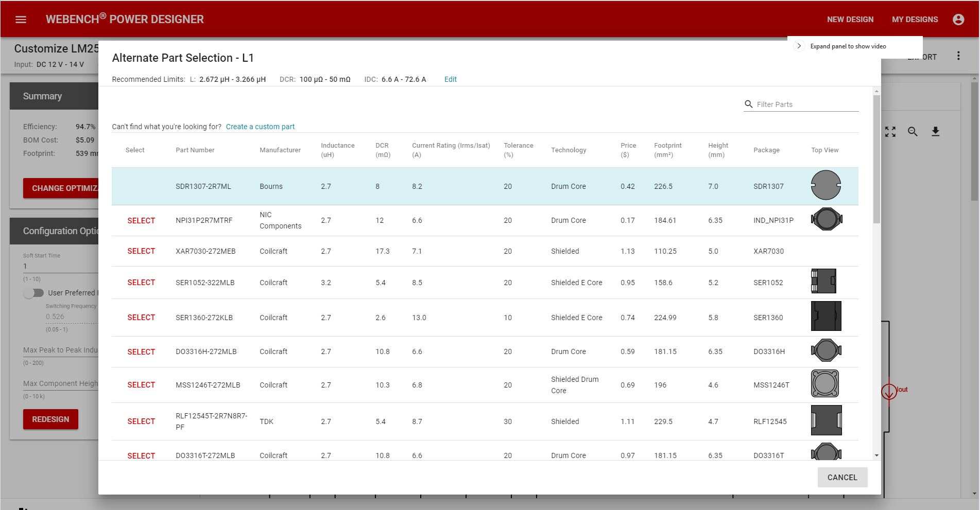Image resolution: width=980 pixels, height=510 pixels.
Task: Open the hamburger navigation menu
Action: (21, 20)
